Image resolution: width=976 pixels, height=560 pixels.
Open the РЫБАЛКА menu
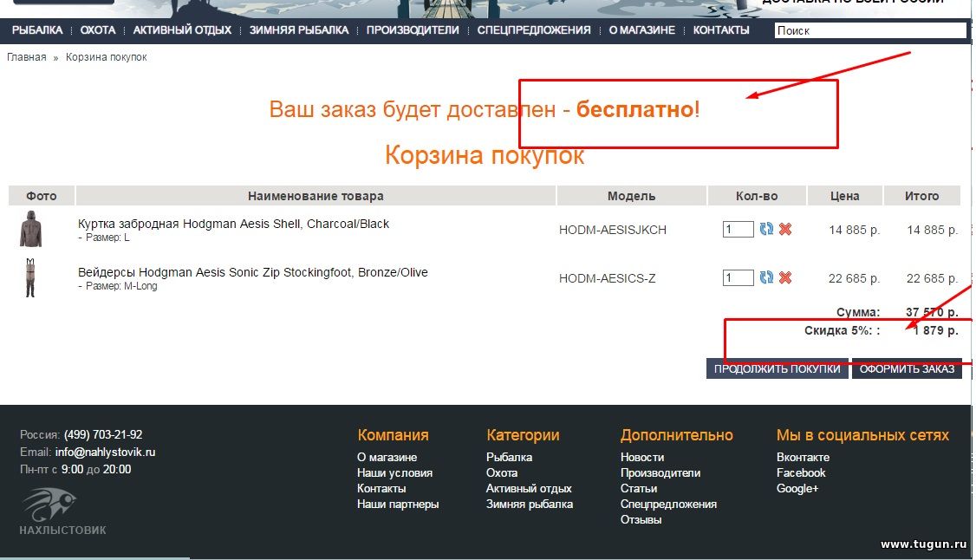coord(37,29)
